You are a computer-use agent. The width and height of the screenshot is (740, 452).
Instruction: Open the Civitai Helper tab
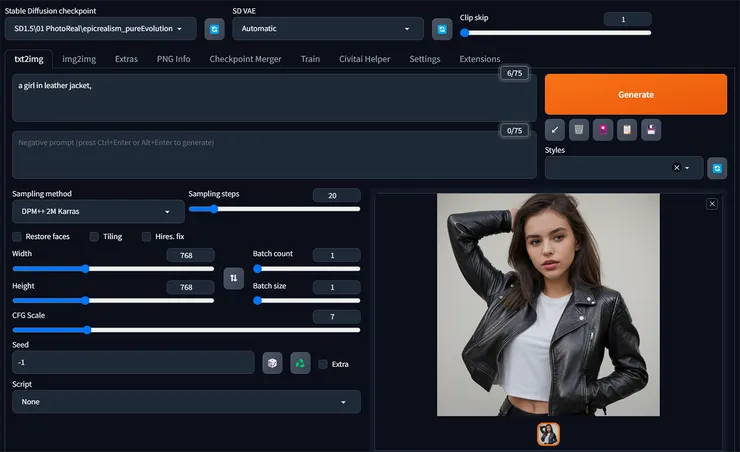point(364,59)
